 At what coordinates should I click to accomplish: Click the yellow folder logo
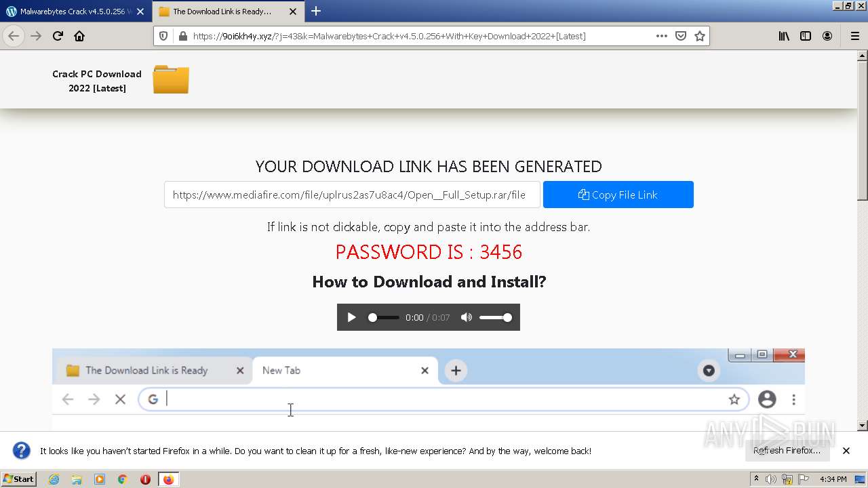point(171,79)
